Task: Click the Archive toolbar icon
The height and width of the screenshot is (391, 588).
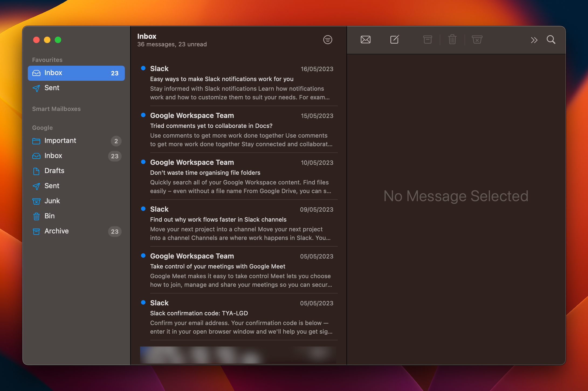Action: pos(427,40)
